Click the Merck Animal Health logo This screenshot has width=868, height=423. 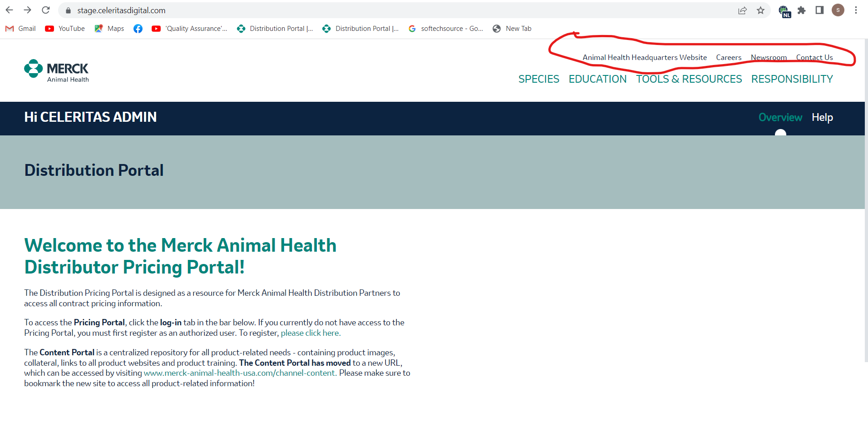point(56,71)
